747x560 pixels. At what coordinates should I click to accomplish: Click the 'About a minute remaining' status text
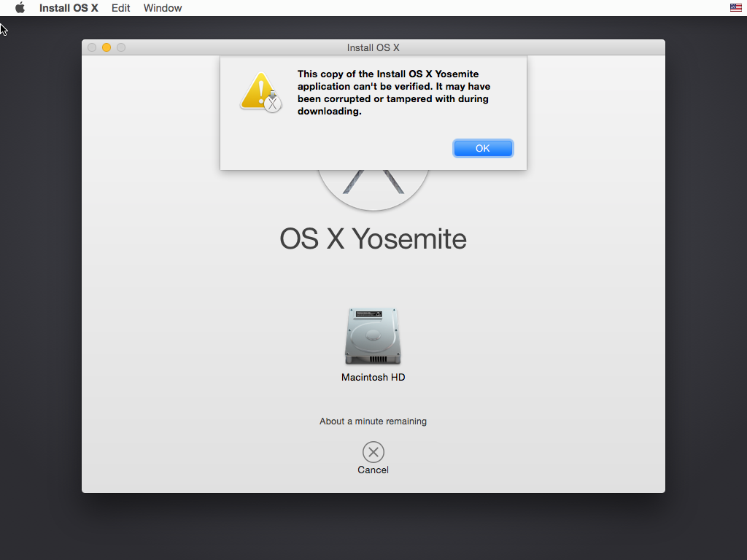coord(373,421)
